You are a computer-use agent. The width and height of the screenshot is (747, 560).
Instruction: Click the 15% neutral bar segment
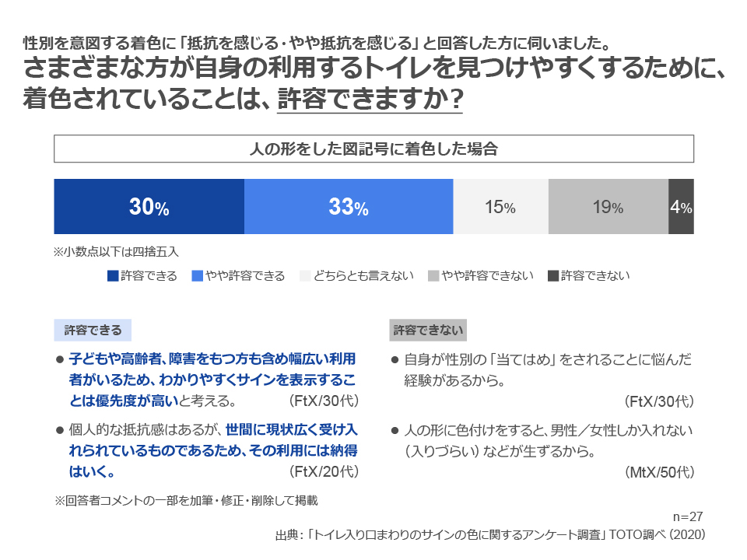point(500,206)
